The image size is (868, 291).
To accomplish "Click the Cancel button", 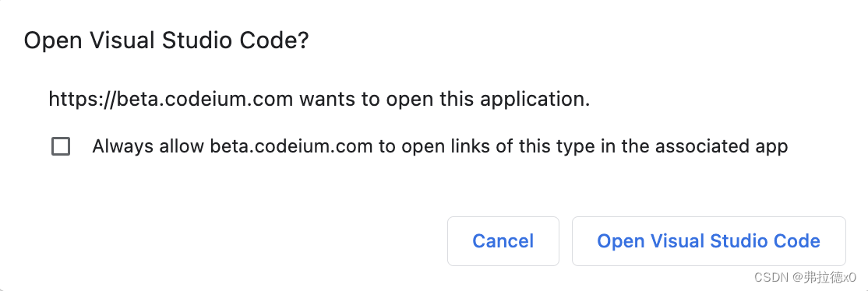I will [x=503, y=241].
